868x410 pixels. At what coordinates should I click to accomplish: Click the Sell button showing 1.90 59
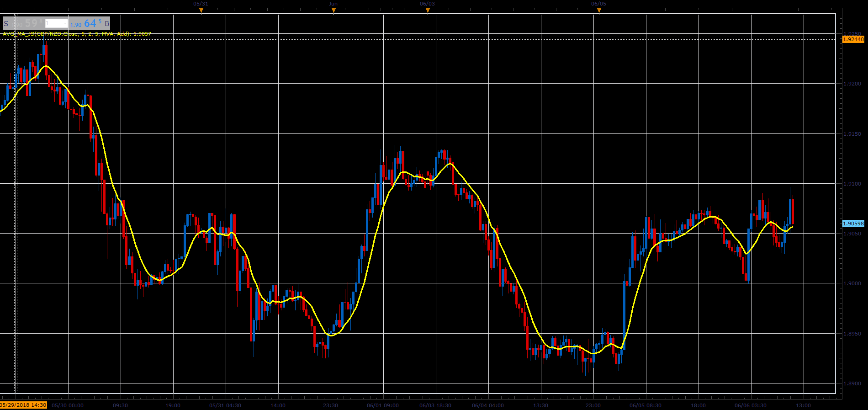click(23, 23)
